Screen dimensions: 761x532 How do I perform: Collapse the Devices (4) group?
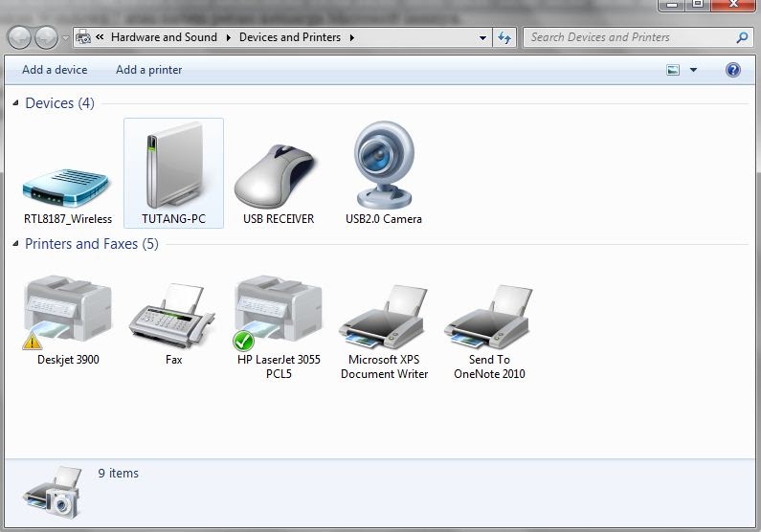tap(15, 102)
